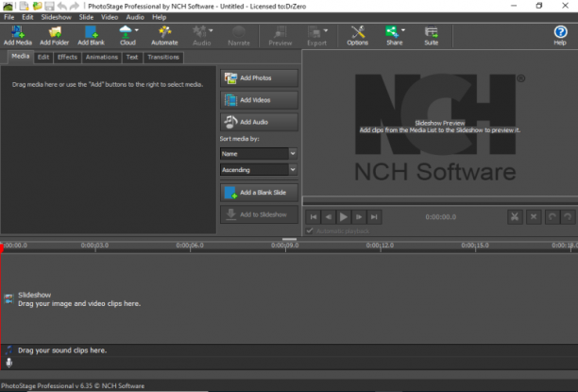Toggle the Automatic playback checkbox
Screen dimensions: 578x392
[x=310, y=230]
